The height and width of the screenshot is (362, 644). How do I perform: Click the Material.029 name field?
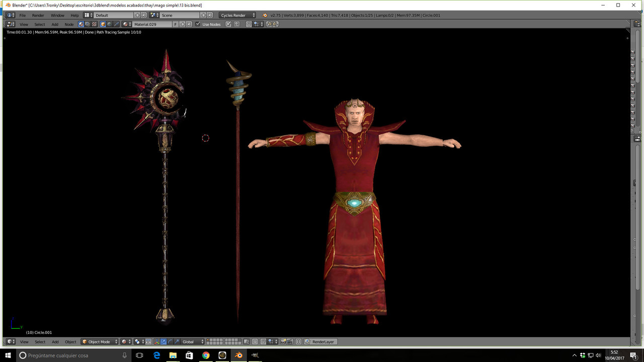(x=152, y=24)
